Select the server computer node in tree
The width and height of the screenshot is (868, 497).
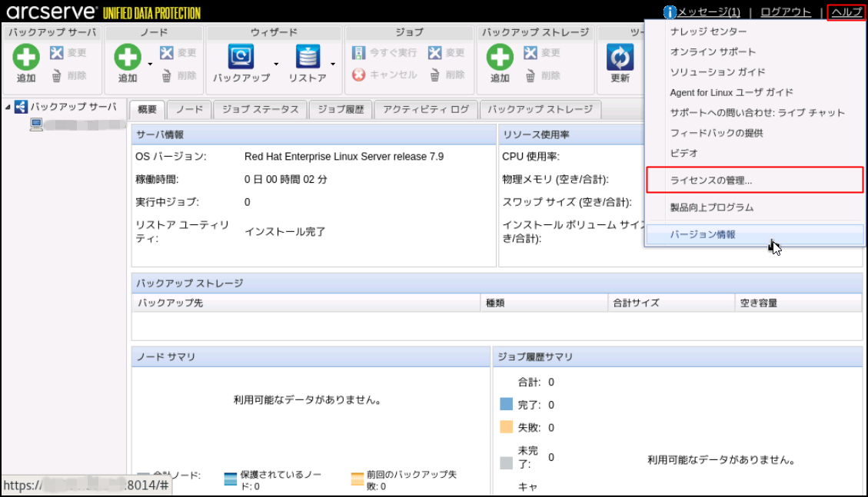click(x=36, y=124)
